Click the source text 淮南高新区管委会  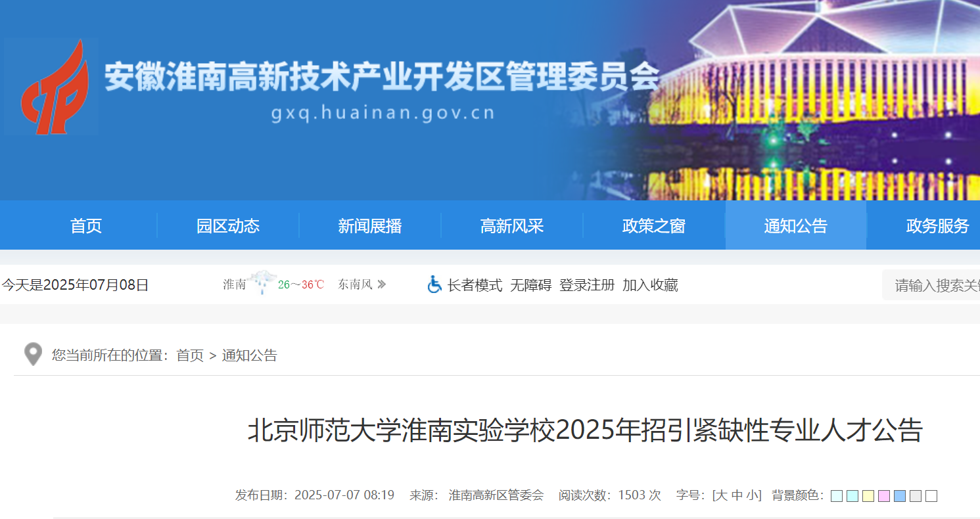coord(496,495)
